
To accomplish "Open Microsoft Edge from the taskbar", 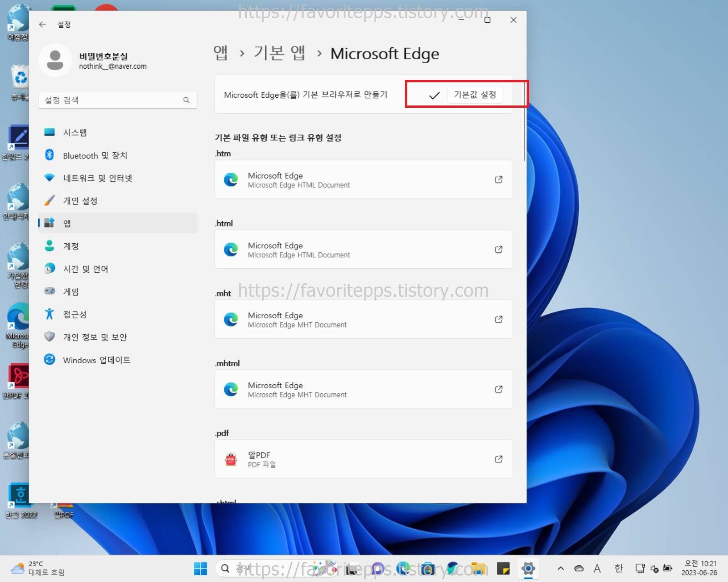I will pos(403,568).
